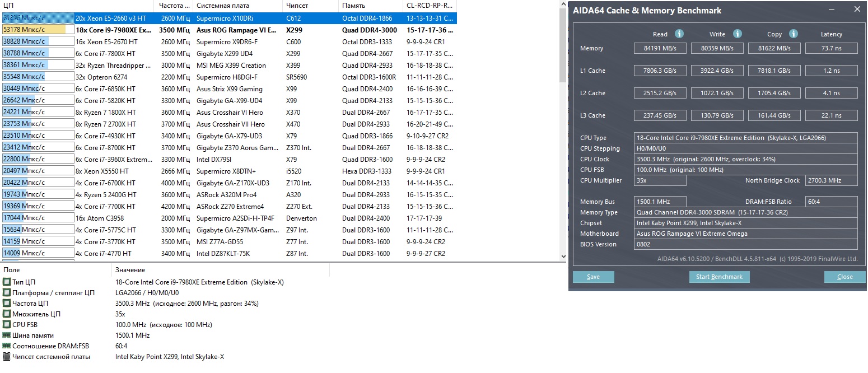This screenshot has width=868, height=373.
Task: Click the Значение column header
Action: [221, 270]
